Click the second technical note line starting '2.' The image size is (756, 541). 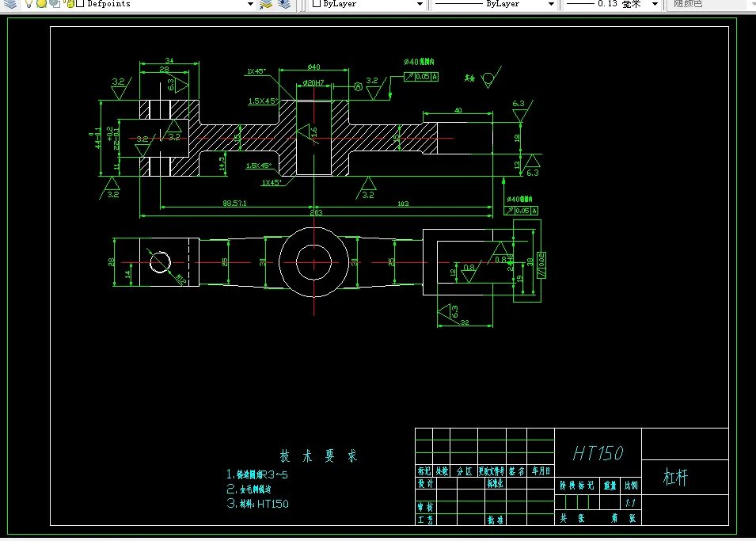coord(249,489)
